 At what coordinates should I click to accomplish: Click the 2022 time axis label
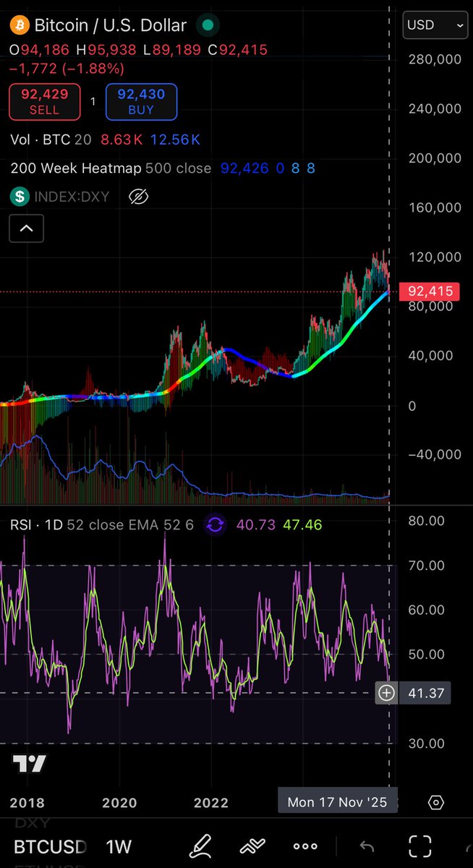click(x=211, y=802)
